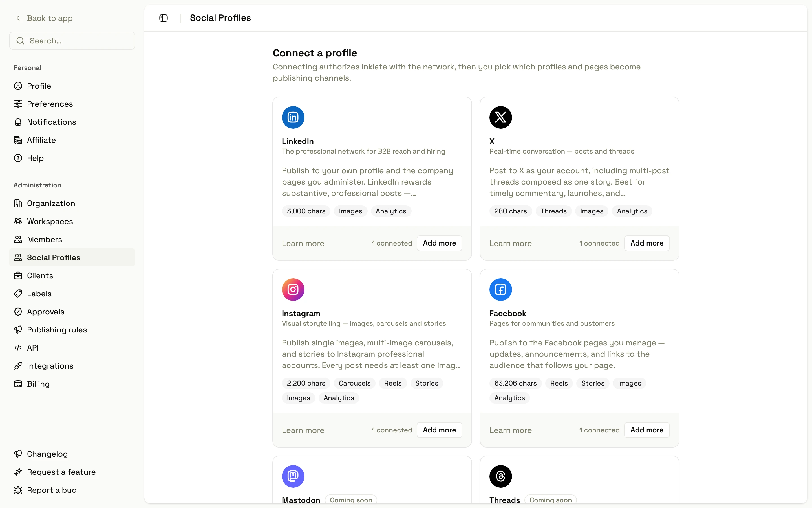The height and width of the screenshot is (508, 812).
Task: Select Social Profiles in sidebar
Action: click(x=72, y=257)
